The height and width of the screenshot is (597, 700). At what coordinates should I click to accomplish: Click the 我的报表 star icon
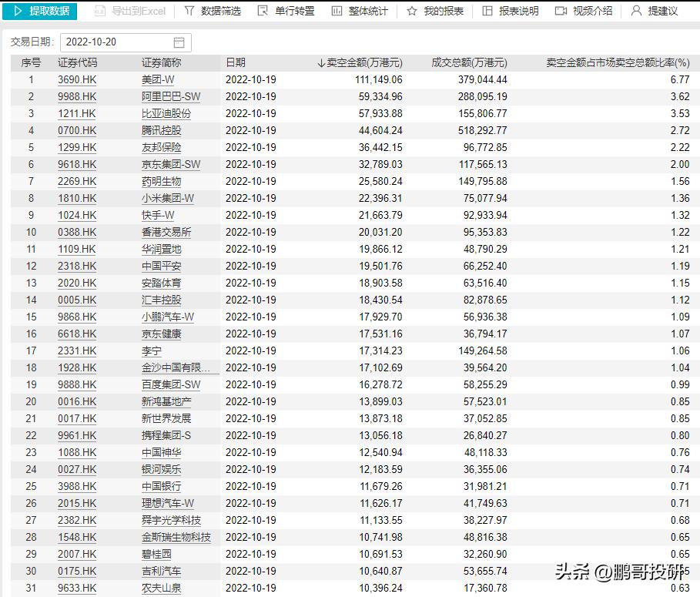tap(414, 12)
